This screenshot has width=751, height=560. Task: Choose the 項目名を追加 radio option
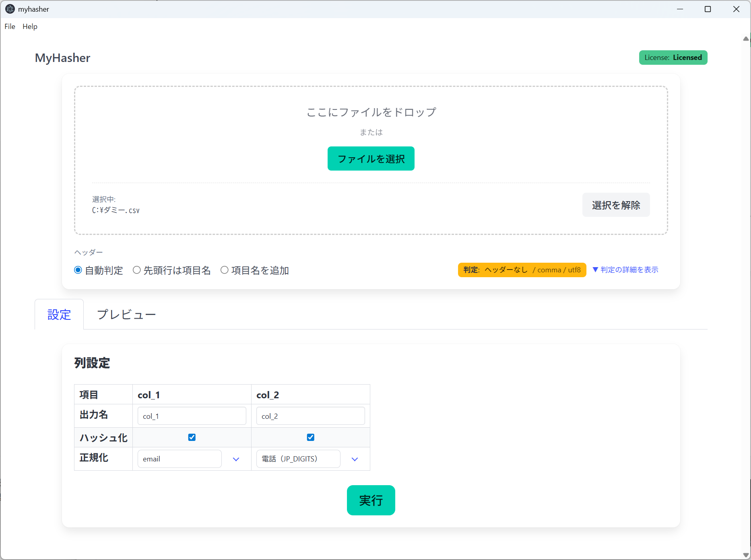pos(225,270)
